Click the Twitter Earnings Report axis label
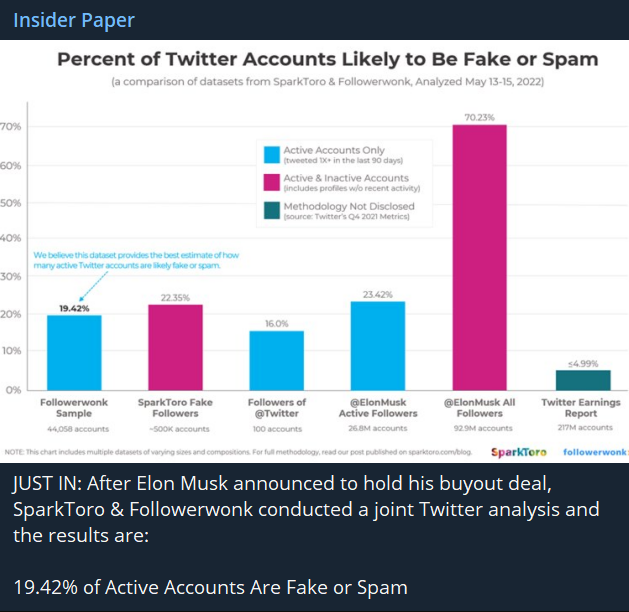 581,408
